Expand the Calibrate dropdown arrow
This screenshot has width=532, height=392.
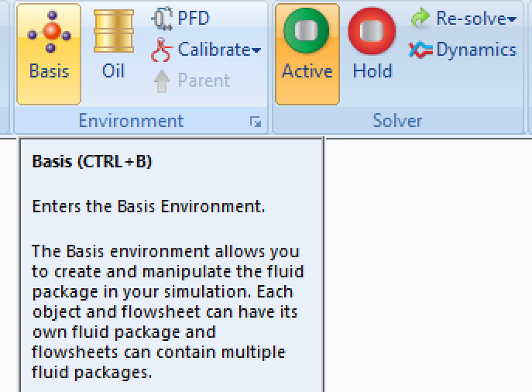256,50
